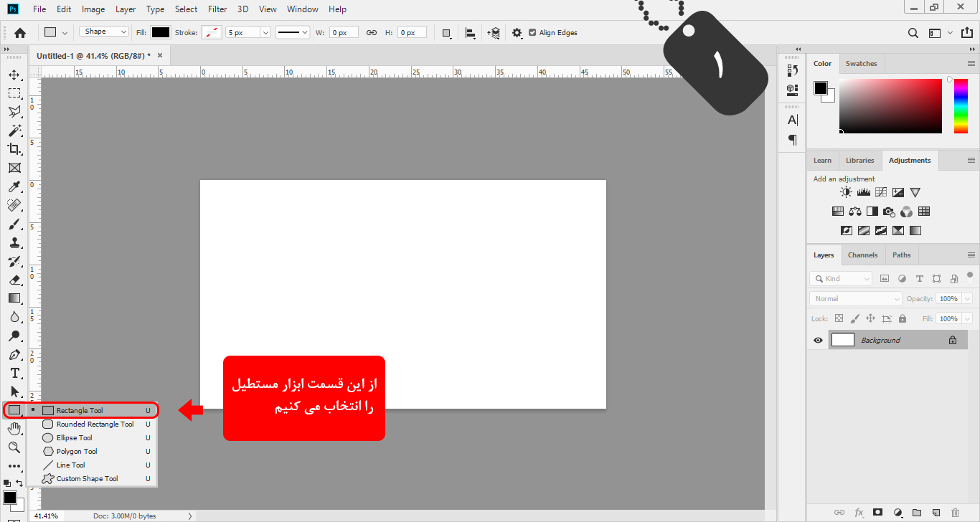
Task: Switch to the Libraries tab
Action: pos(859,160)
